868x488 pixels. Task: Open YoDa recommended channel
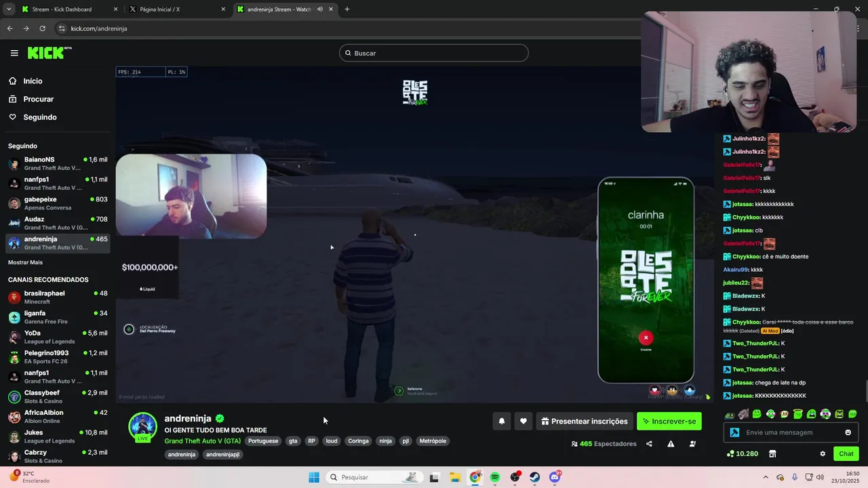coord(58,337)
